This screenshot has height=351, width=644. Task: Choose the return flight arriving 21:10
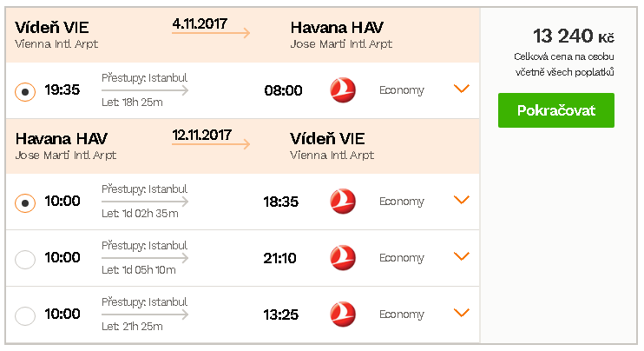coord(25,260)
